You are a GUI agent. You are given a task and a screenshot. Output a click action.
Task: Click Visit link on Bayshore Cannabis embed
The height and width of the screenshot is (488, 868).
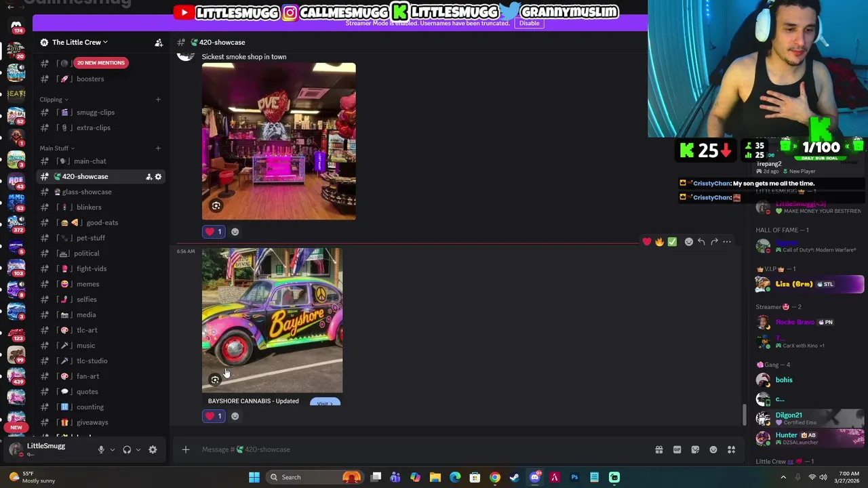pyautogui.click(x=325, y=403)
